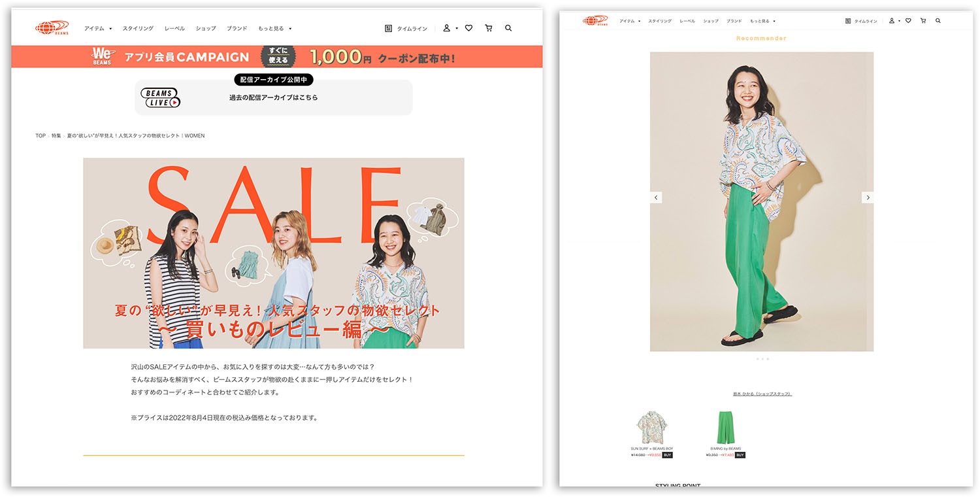The image size is (980, 497).
Task: Click the BEAMS logo on the left page
Action: 52,27
